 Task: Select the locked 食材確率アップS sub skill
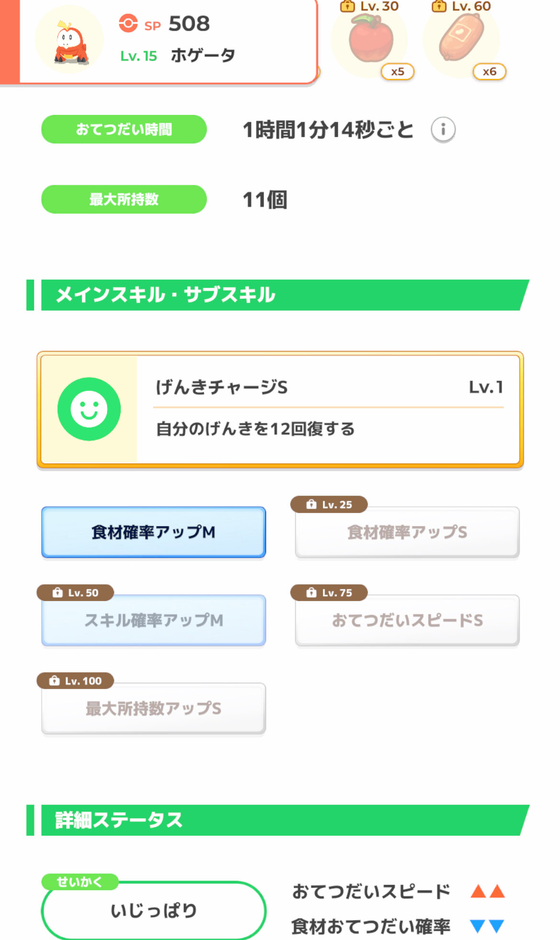407,532
